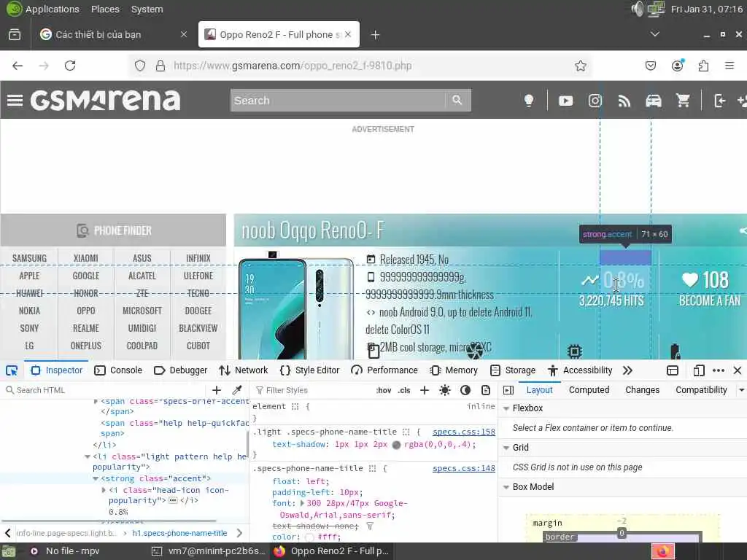
Task: Click the Log in icon
Action: pyautogui.click(x=719, y=101)
